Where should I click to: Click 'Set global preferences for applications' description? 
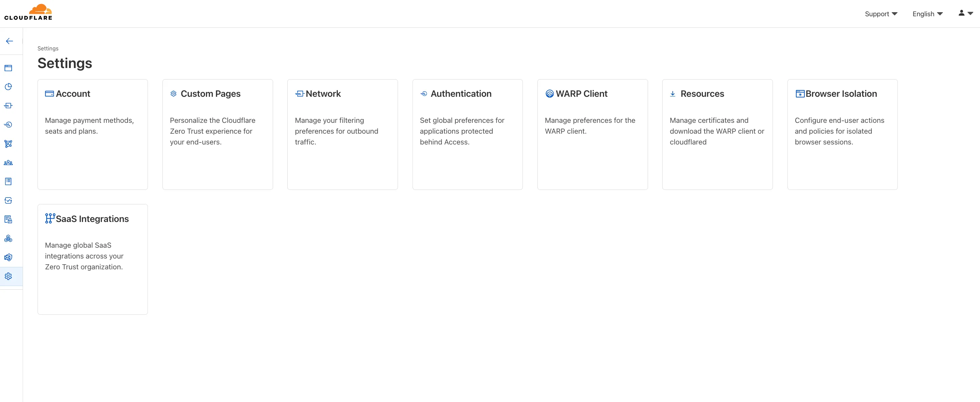[462, 131]
